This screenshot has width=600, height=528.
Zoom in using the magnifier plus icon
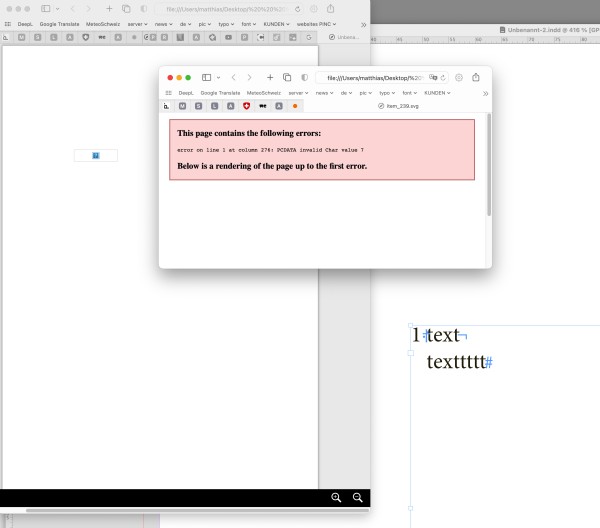pos(336,497)
